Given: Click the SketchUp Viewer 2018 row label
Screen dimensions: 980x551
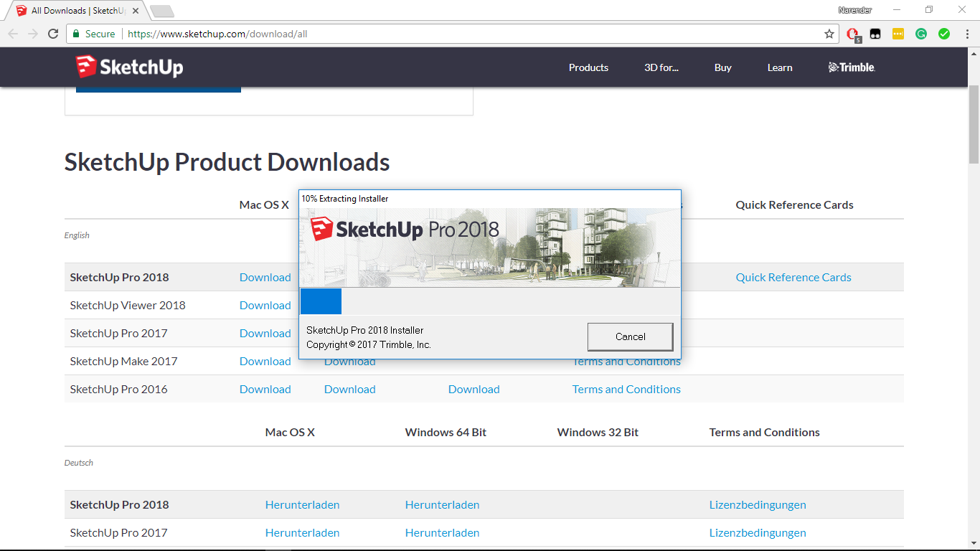Looking at the screenshot, I should (128, 305).
